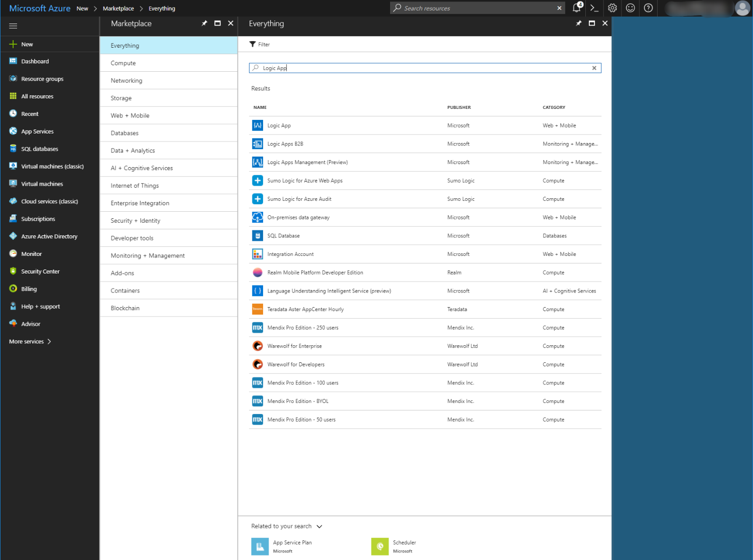The image size is (753, 560).
Task: Pin the Marketplace blade
Action: (204, 23)
